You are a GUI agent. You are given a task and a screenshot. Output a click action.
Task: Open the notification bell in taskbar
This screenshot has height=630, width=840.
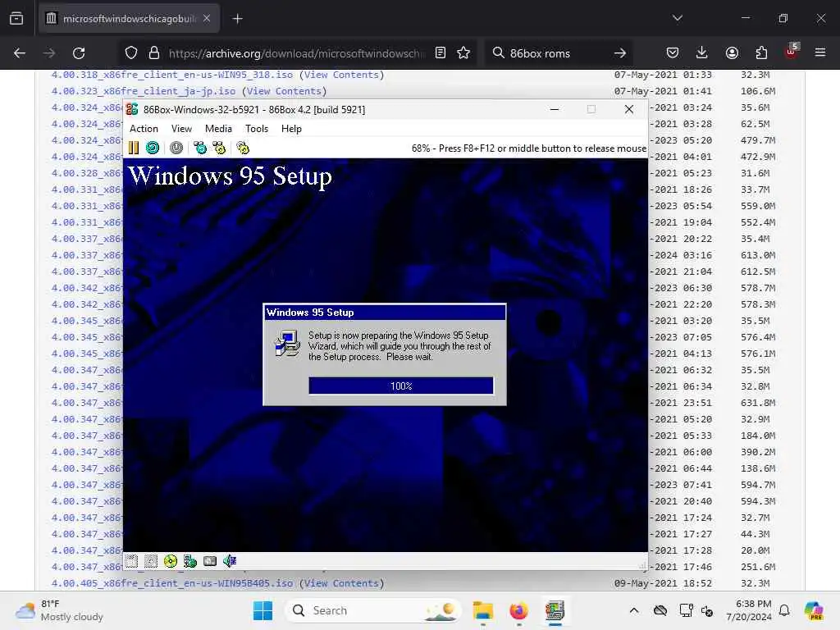(784, 610)
